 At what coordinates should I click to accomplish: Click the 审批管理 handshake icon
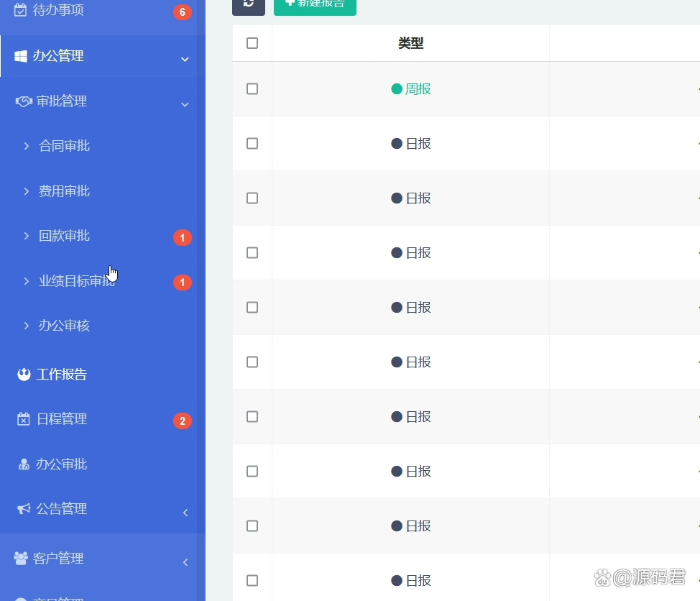24,101
